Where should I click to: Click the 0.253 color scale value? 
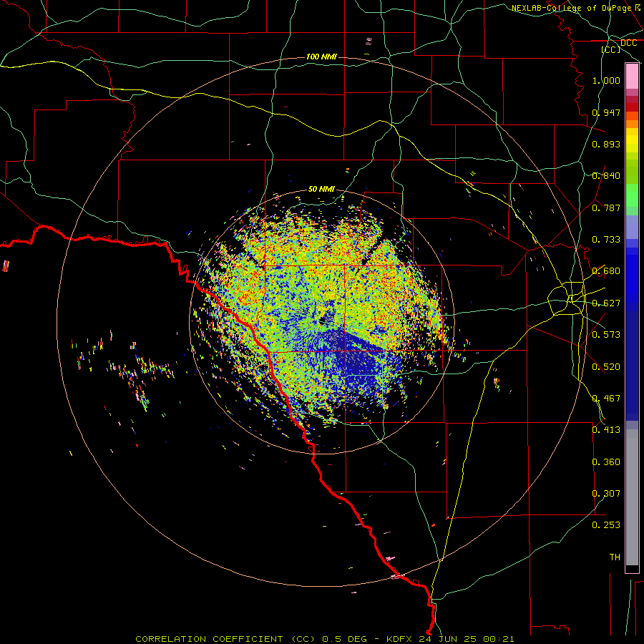pos(606,525)
